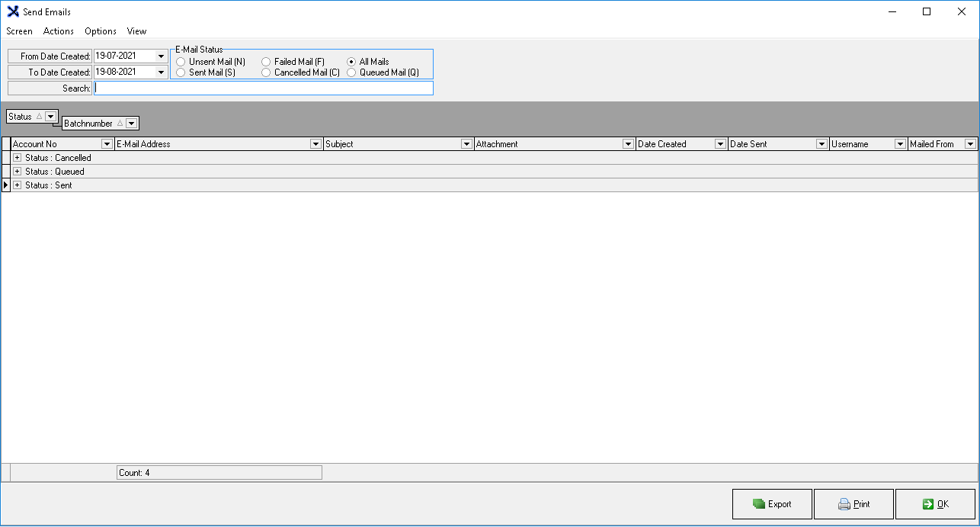Open the Screen menu
The image size is (980, 527).
(20, 31)
